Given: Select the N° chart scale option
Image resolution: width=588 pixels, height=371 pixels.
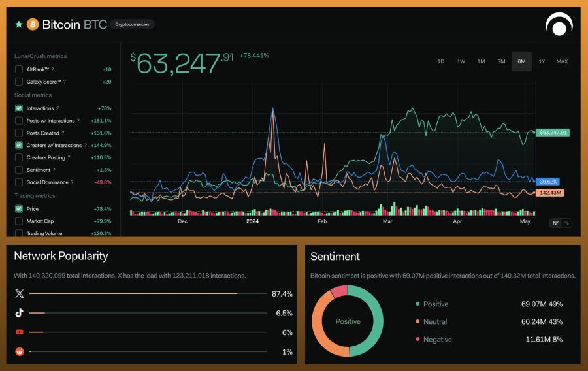Looking at the screenshot, I should tap(556, 223).
